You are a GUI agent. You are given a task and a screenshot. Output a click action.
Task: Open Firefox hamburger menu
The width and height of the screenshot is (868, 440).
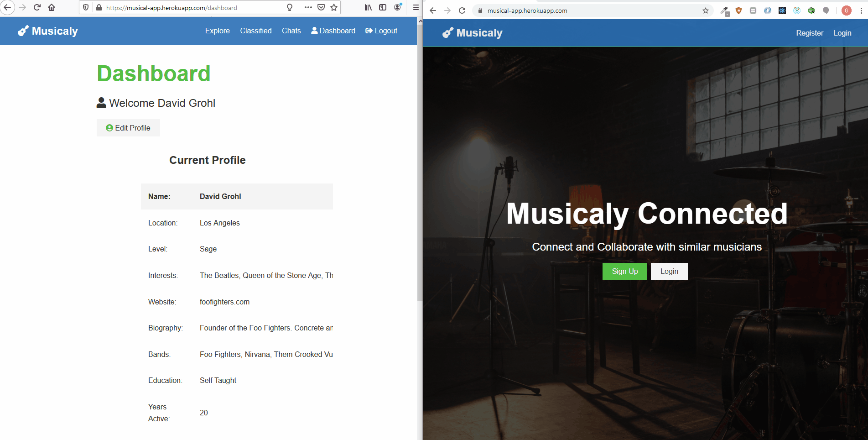pyautogui.click(x=416, y=7)
